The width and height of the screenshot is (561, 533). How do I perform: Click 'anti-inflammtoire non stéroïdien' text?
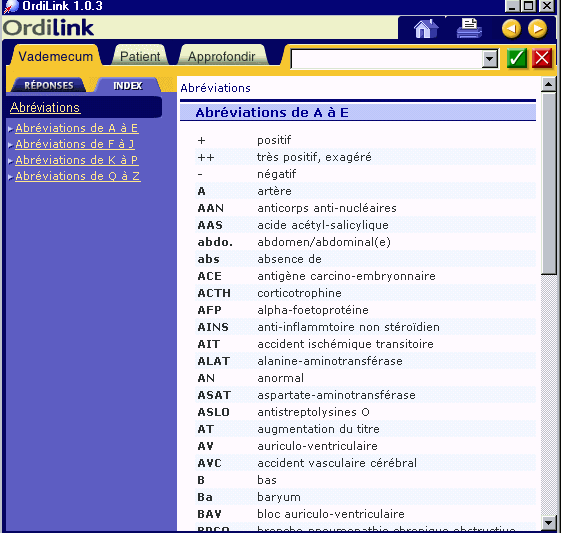click(x=348, y=327)
